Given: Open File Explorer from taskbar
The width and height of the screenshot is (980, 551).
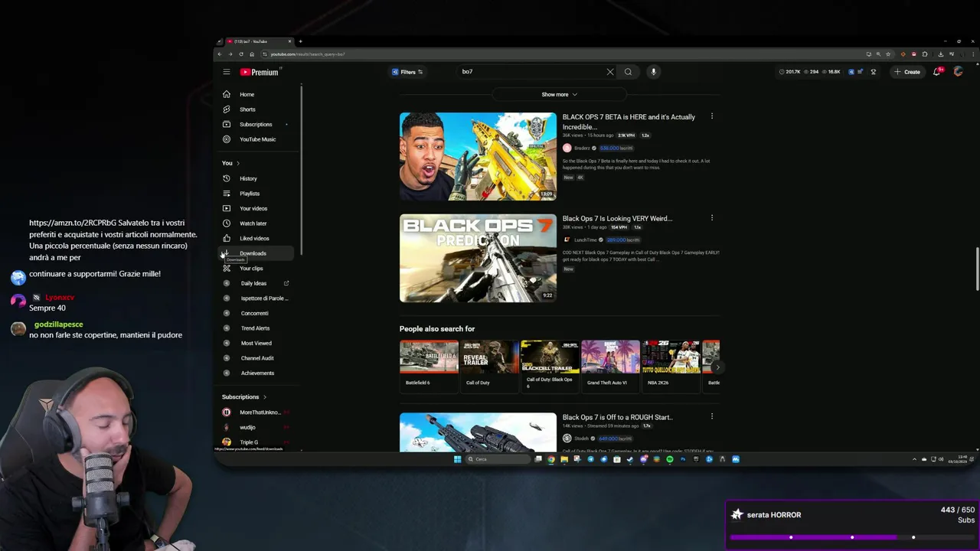Looking at the screenshot, I should [564, 459].
